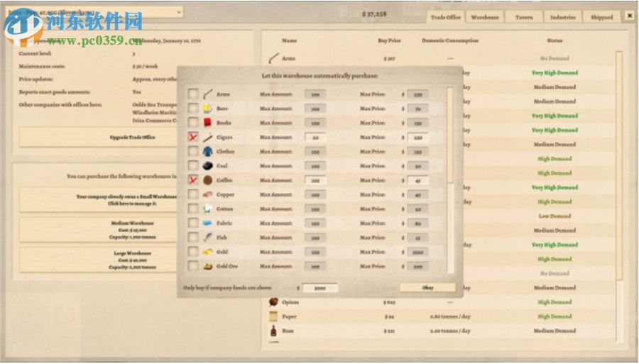Click the red Books icon
The image size is (639, 364).
pyautogui.click(x=208, y=123)
